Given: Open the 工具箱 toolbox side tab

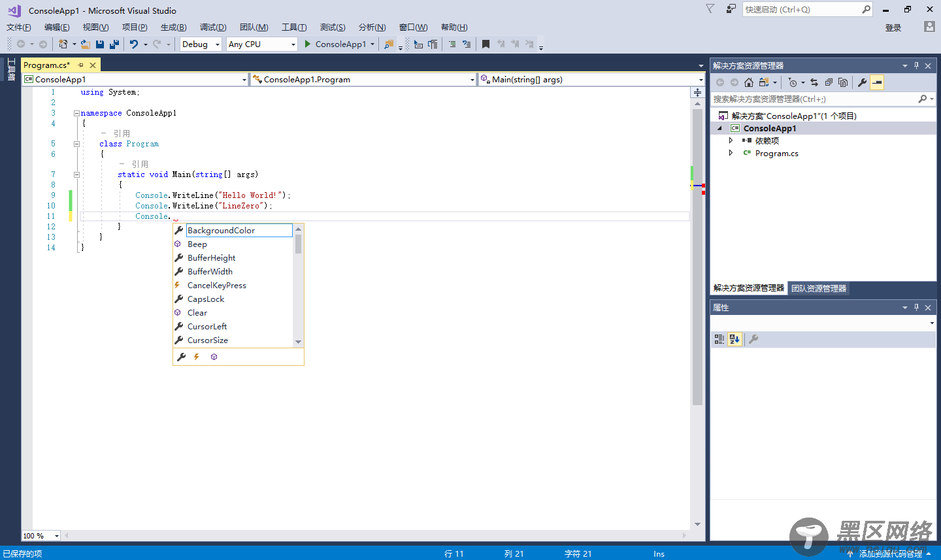Looking at the screenshot, I should (10, 69).
